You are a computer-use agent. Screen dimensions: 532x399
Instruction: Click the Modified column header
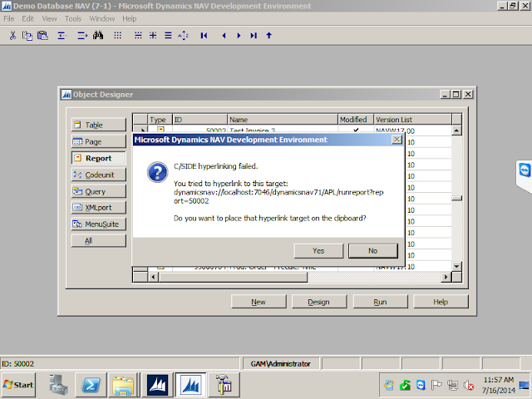[356, 120]
